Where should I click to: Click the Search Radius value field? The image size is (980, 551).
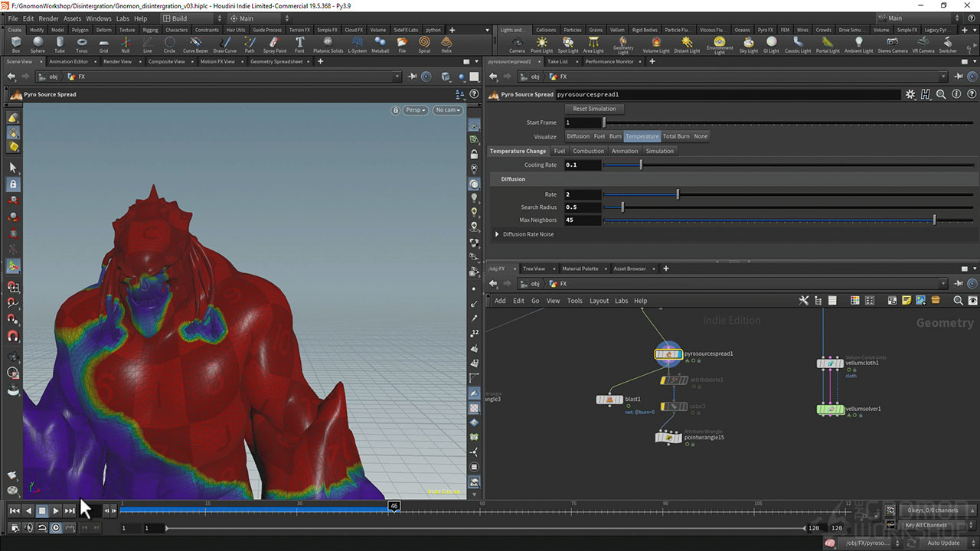click(x=582, y=207)
